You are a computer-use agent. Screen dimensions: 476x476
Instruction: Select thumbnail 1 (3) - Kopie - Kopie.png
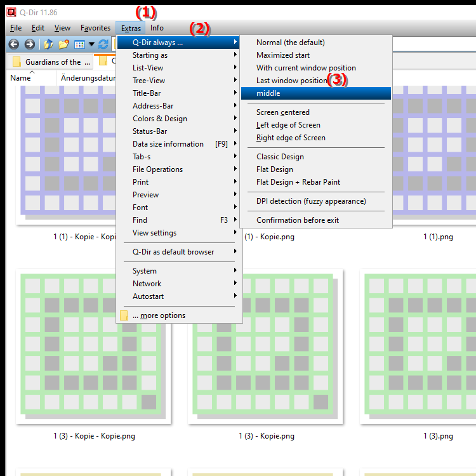pyautogui.click(x=93, y=347)
